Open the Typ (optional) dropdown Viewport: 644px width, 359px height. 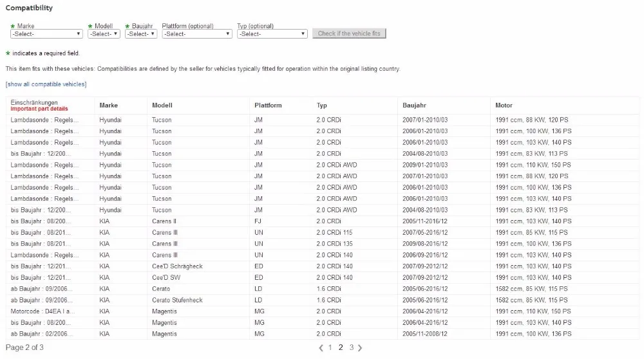pyautogui.click(x=272, y=34)
